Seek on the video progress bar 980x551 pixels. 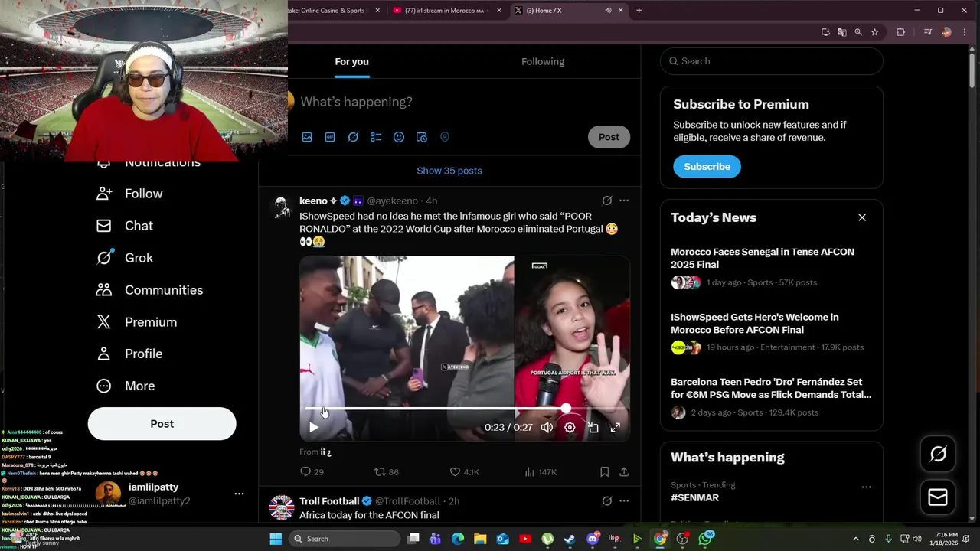[x=465, y=409]
